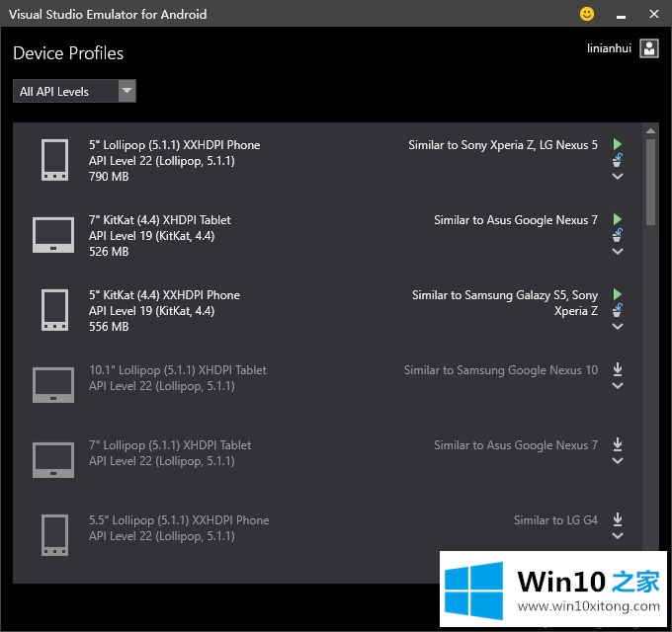Download the 5.5" Lollipop XXHDPI Phone profile

[617, 519]
